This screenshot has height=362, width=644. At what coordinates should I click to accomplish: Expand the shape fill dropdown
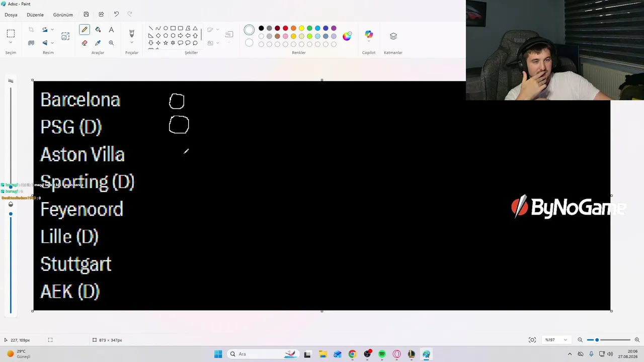[217, 43]
